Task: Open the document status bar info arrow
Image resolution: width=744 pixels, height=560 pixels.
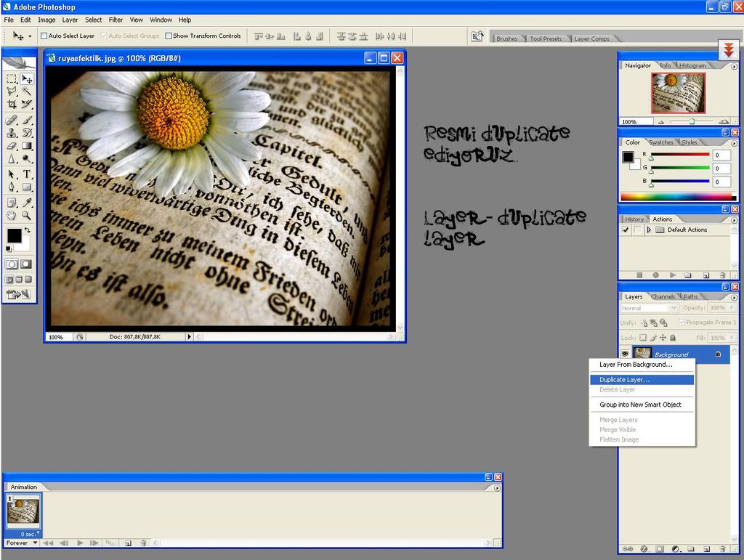Action: 189,337
